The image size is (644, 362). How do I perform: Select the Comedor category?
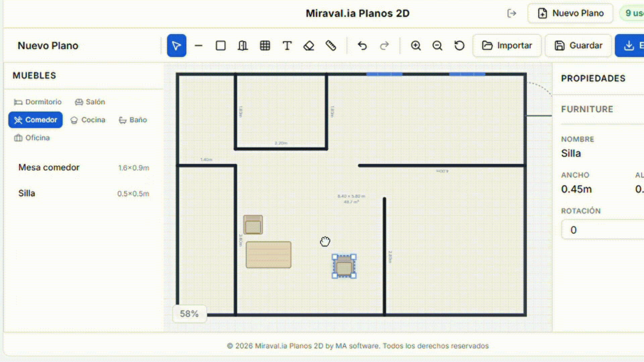click(36, 120)
